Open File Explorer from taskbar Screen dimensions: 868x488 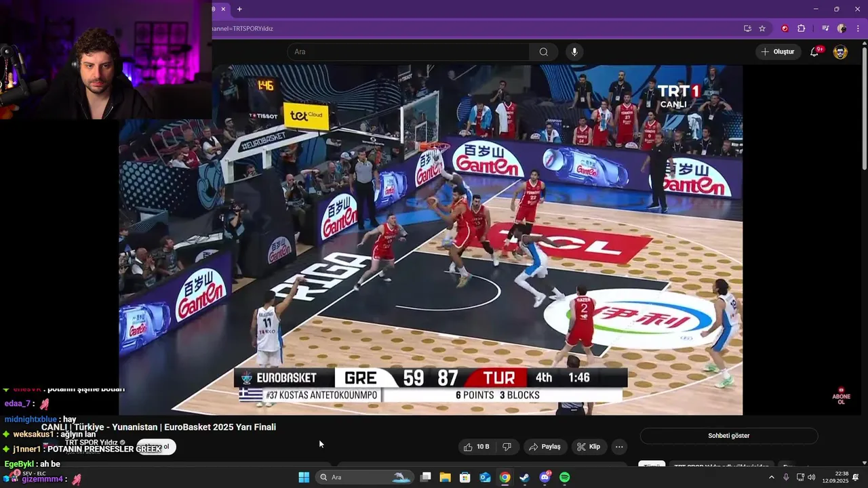[446, 477]
